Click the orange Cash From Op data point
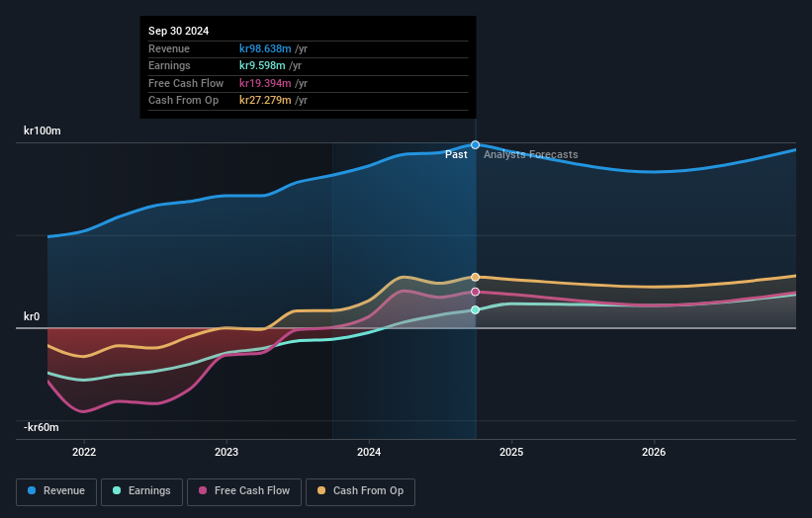Viewport: 812px width, 518px height. 475,278
